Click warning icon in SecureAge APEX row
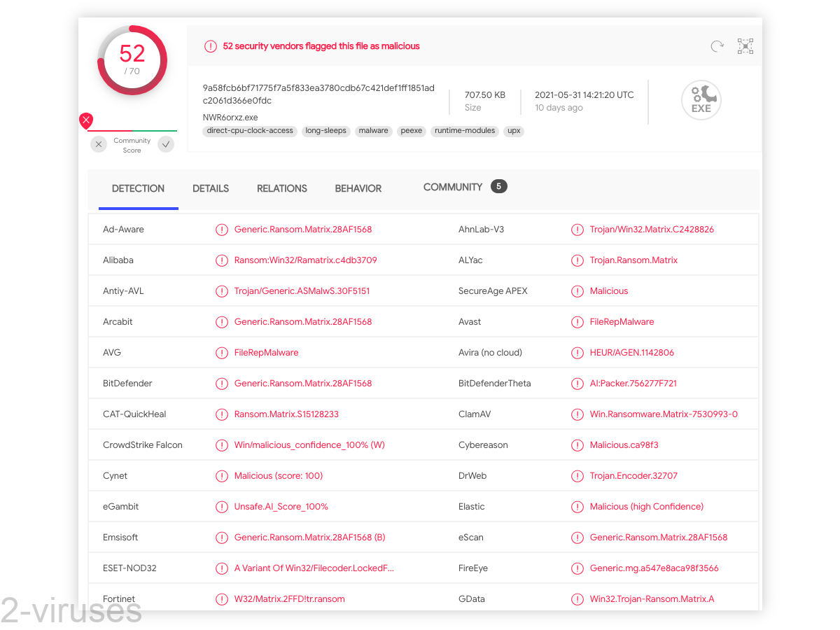Screen dimensions: 840x630 577,291
